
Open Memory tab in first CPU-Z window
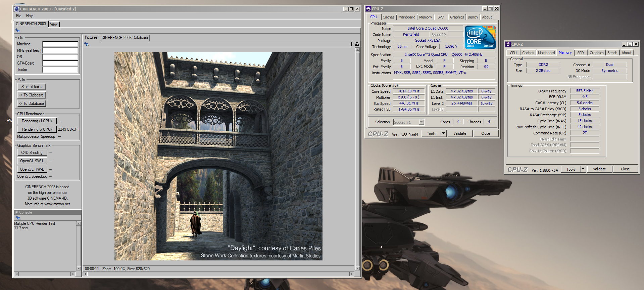pos(426,17)
